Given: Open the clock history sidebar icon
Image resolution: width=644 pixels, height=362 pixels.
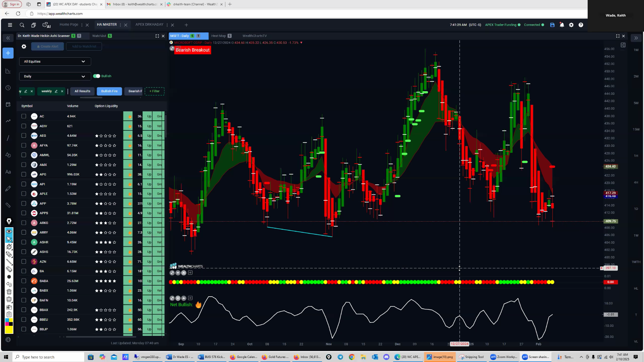Looking at the screenshot, I should 8,88.
